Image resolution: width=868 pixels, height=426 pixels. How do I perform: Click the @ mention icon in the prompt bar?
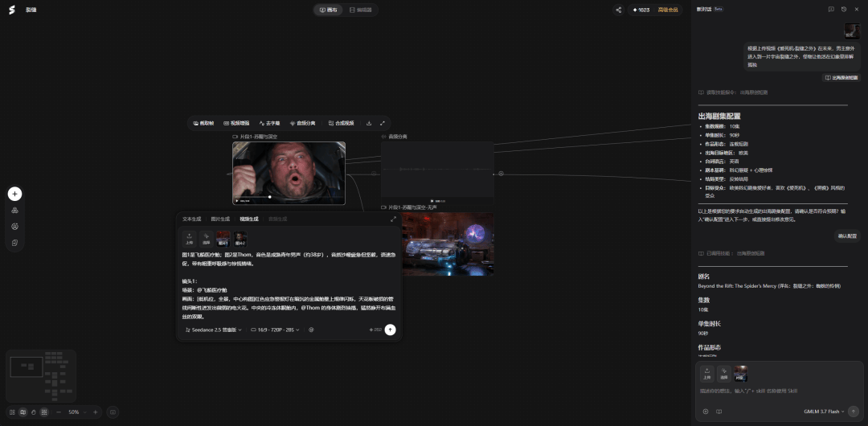point(311,330)
